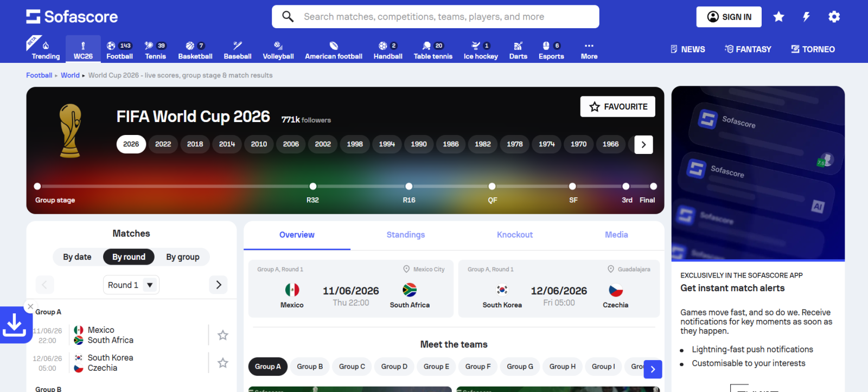Open FANTASY in top navigation
The image size is (868, 392).
coord(748,49)
